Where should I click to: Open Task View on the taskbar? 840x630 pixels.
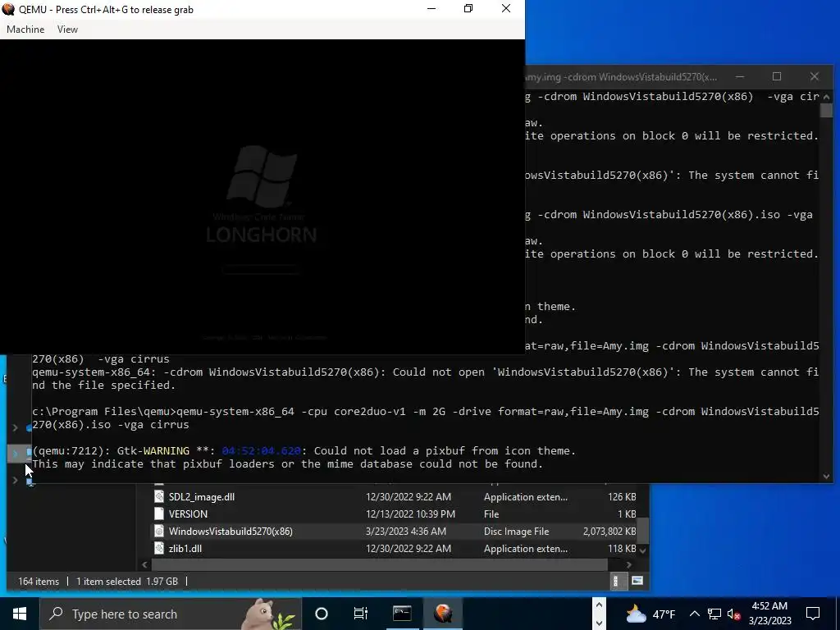361,614
